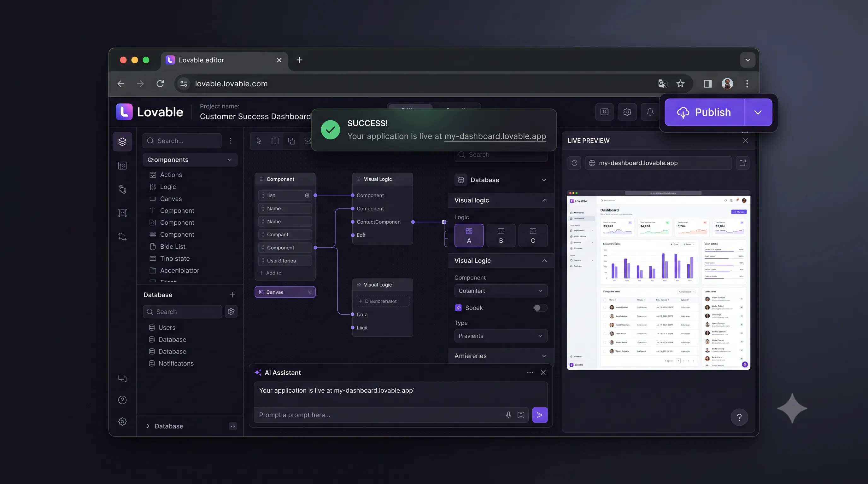Toggle the browser side panel
This screenshot has height=484, width=868.
pyautogui.click(x=707, y=84)
